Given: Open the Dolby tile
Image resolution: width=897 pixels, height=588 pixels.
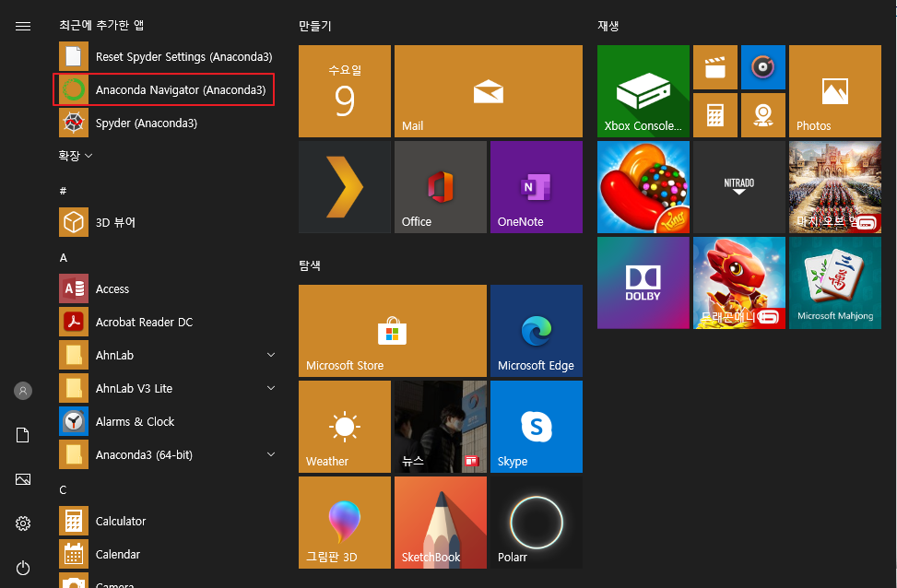Looking at the screenshot, I should click(643, 283).
